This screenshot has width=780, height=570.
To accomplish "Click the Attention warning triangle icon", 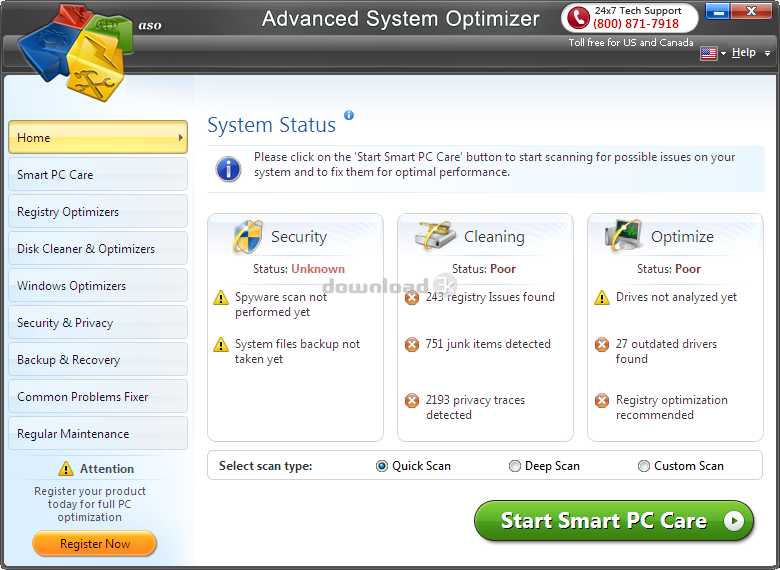I will 66,469.
